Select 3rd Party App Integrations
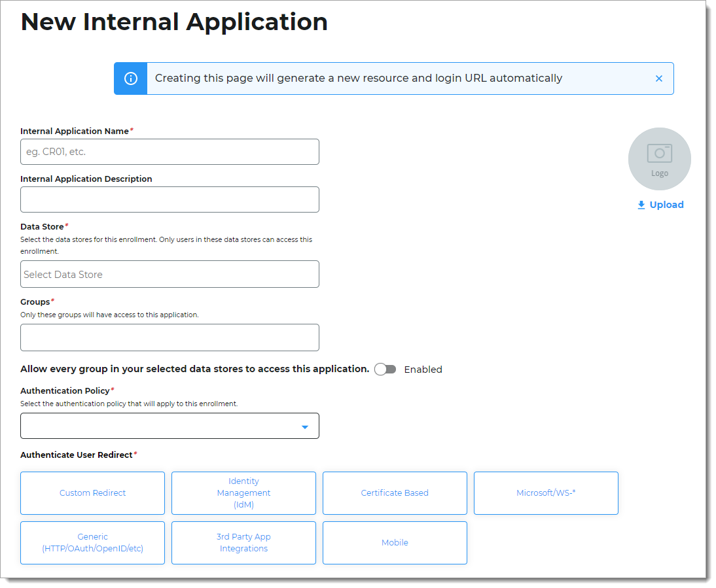The image size is (716, 588). coord(243,542)
